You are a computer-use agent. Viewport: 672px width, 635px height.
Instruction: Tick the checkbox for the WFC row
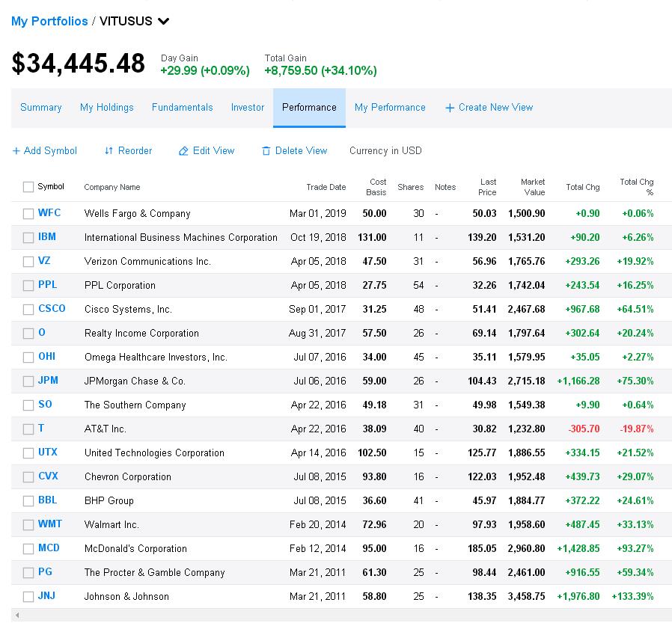tap(28, 213)
